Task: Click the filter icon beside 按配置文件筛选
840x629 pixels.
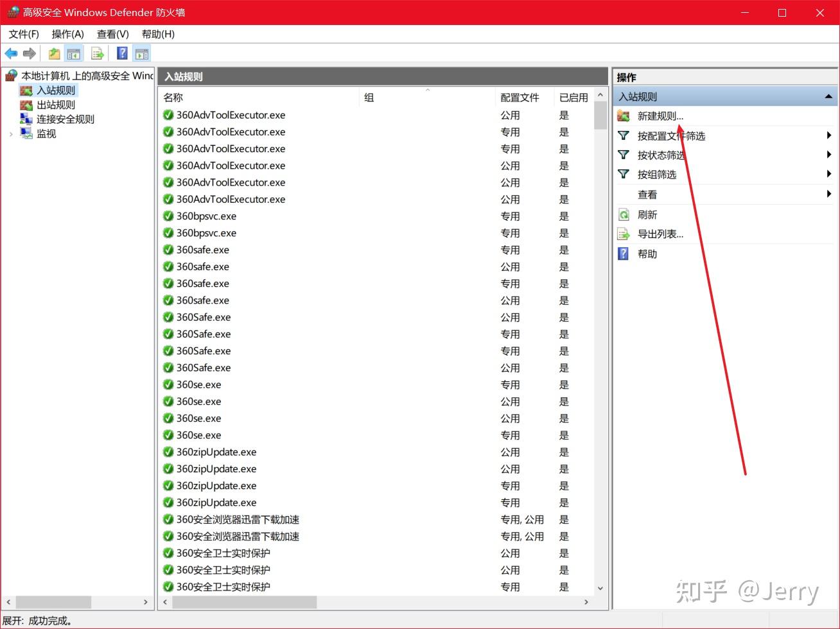Action: [624, 135]
